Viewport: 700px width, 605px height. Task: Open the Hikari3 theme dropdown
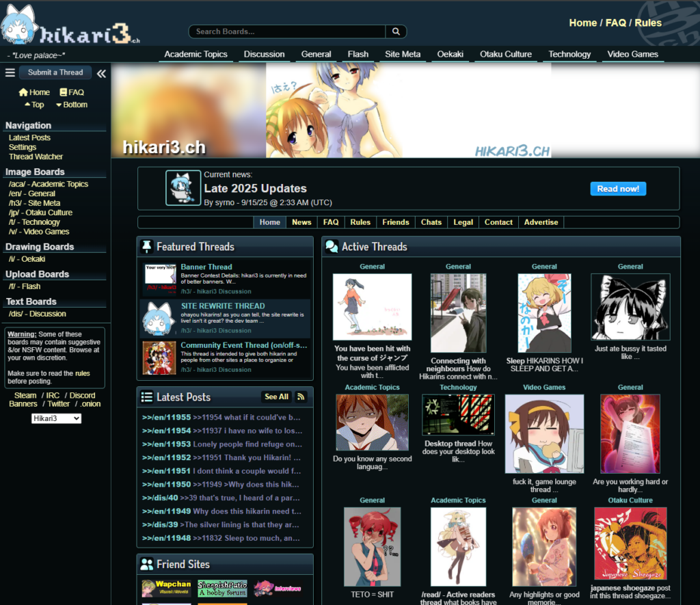(x=56, y=418)
